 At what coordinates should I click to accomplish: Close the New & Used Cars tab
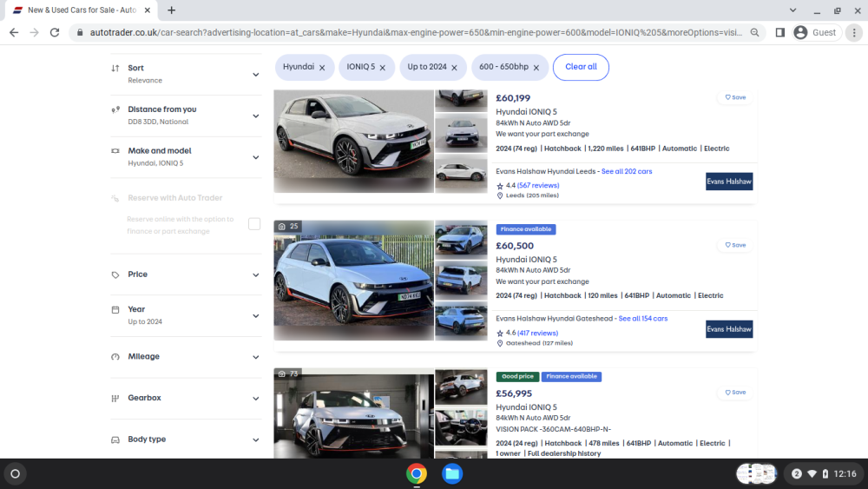148,10
